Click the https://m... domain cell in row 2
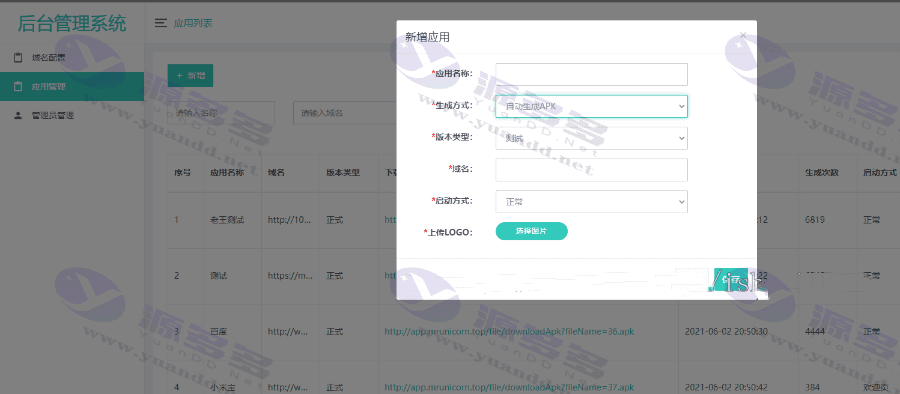 [x=290, y=276]
